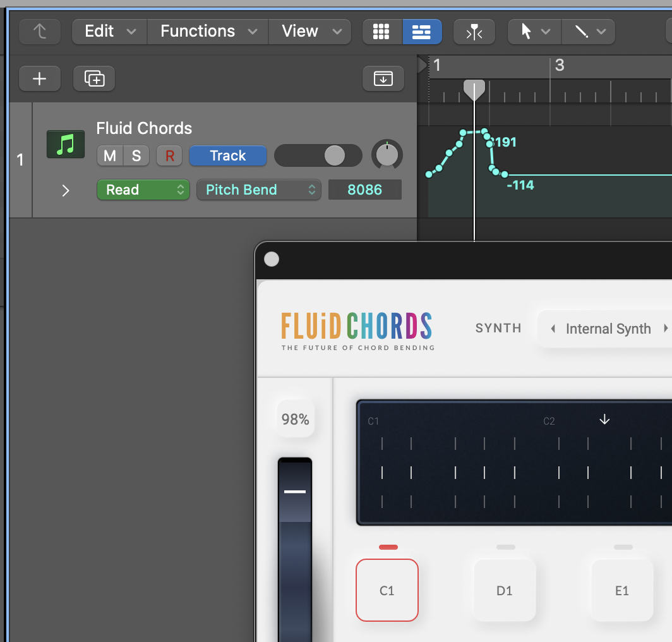Screen dimensions: 672x642
Task: Click track number 1
Action: [x=20, y=160]
